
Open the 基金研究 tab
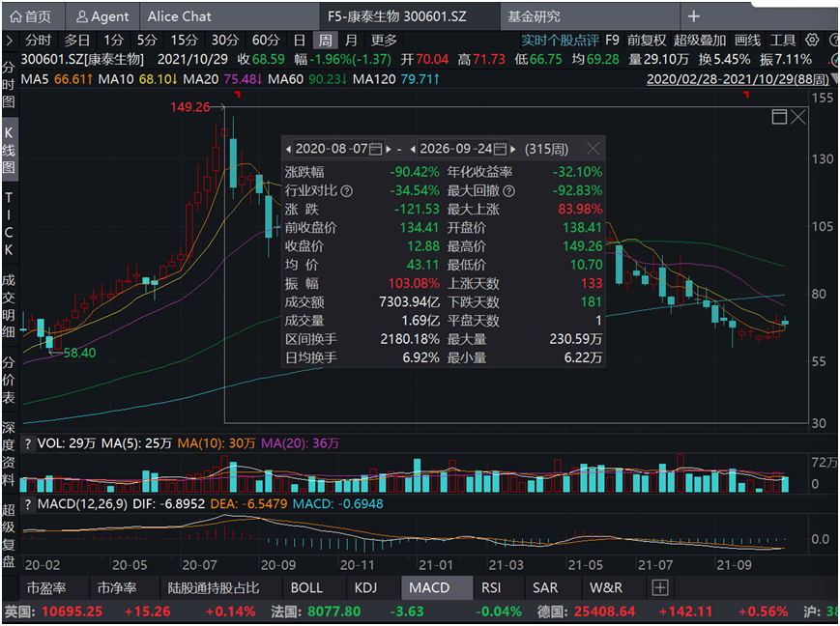tap(534, 16)
